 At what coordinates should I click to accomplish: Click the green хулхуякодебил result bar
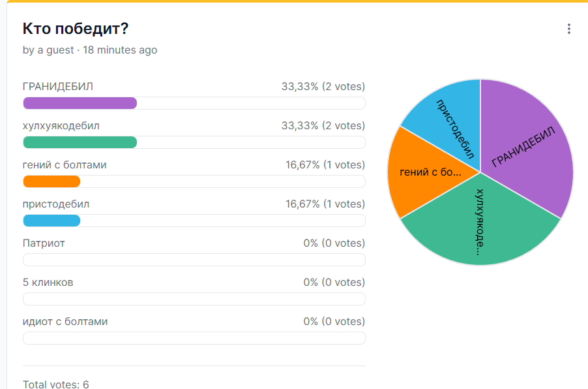pyautogui.click(x=194, y=142)
